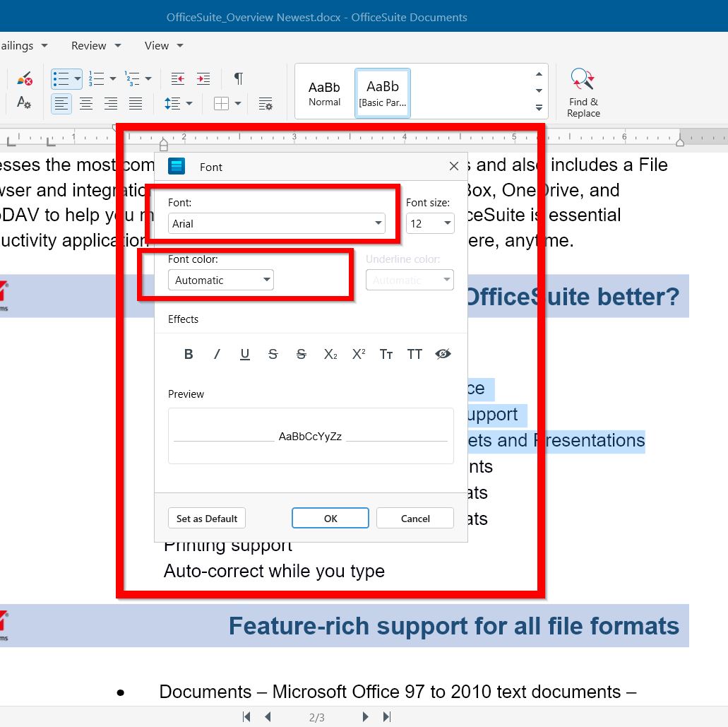Go to the previous page
This screenshot has width=728, height=727.
pyautogui.click(x=268, y=717)
